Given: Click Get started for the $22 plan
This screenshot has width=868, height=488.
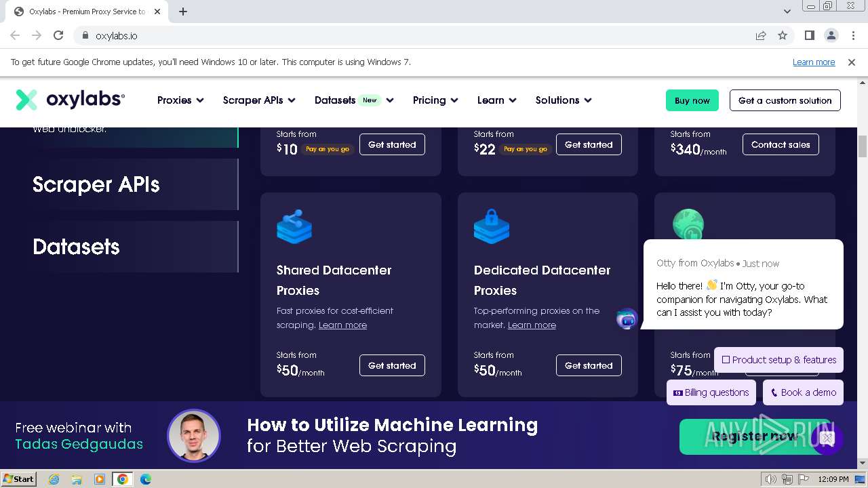Looking at the screenshot, I should (589, 144).
